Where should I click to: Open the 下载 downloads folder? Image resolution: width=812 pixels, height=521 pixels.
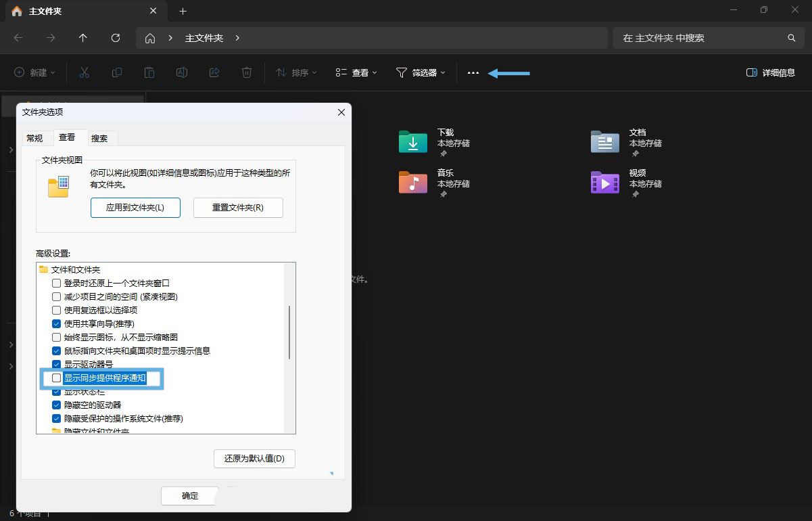(x=413, y=142)
